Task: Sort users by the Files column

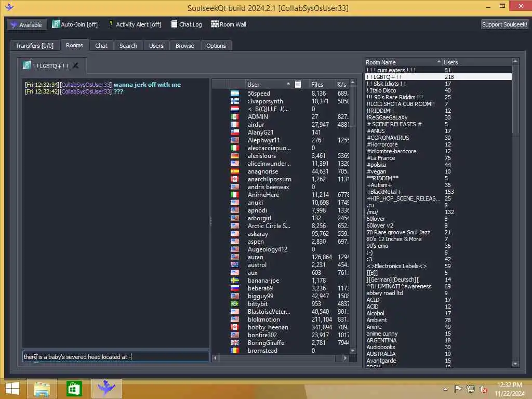Action: click(x=322, y=84)
